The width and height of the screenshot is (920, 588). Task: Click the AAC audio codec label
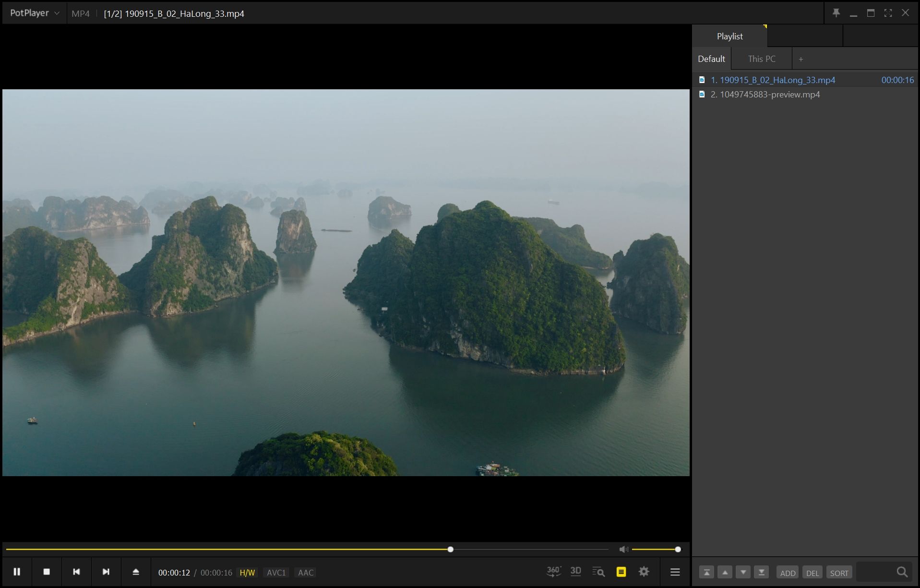pos(306,573)
